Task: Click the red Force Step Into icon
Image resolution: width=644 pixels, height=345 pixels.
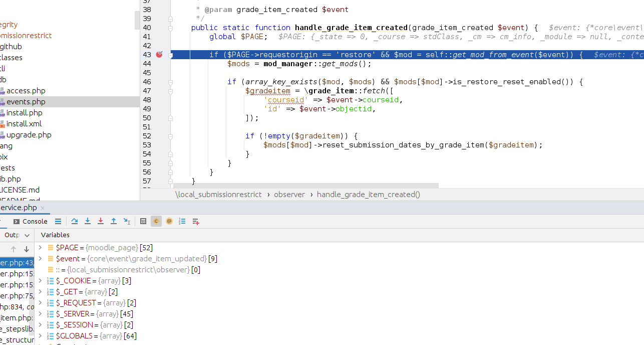Action: coord(101,221)
